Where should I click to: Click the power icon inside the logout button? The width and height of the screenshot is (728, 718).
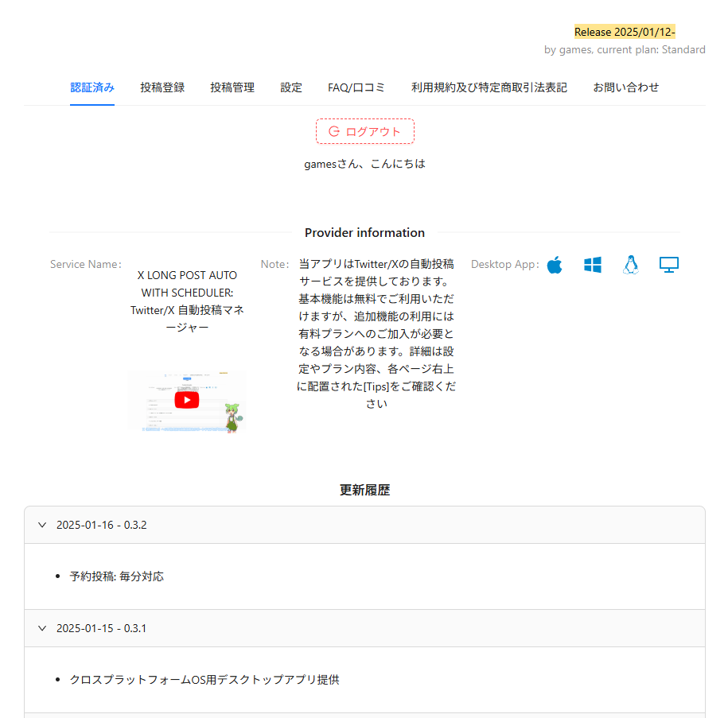point(333,131)
